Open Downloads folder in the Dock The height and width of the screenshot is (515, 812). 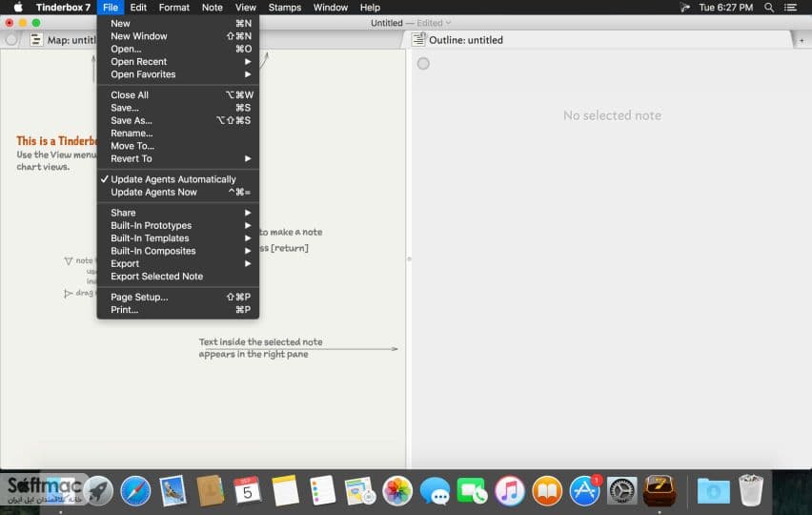point(713,490)
